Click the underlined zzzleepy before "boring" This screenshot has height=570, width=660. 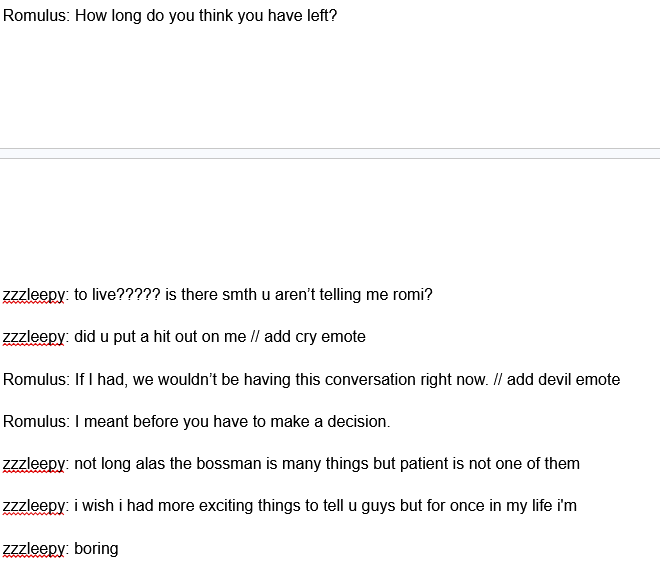point(34,549)
